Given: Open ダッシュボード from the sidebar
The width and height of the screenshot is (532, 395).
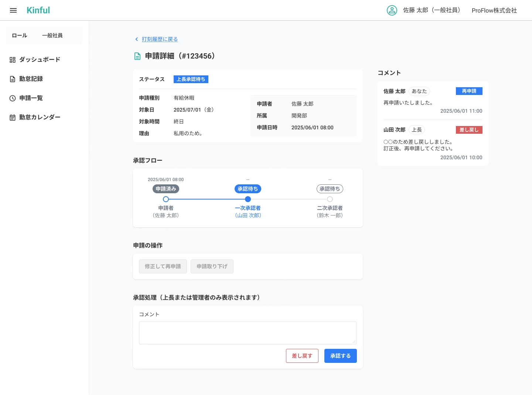Looking at the screenshot, I should pos(40,60).
